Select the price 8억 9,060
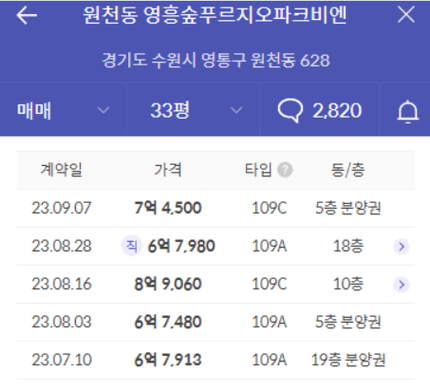The width and height of the screenshot is (430, 390). pos(168,284)
